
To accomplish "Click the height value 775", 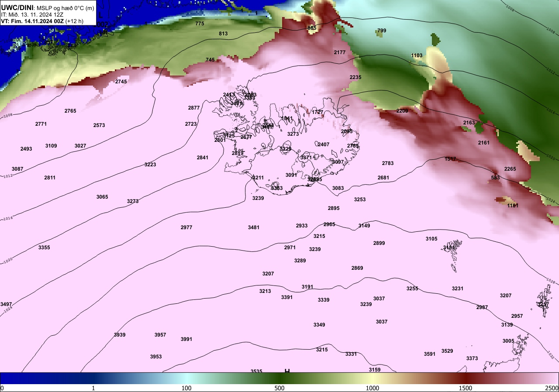I will pos(200,24).
